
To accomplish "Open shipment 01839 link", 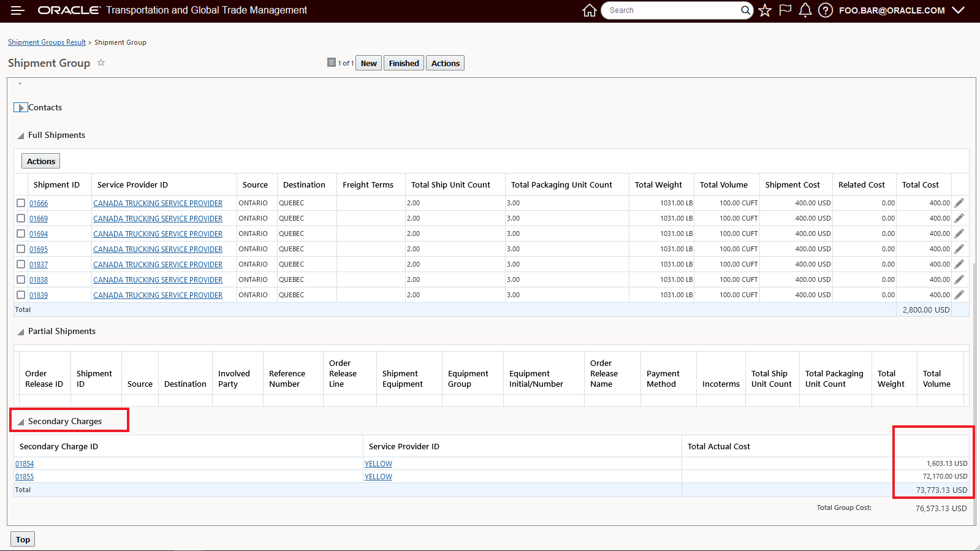I will pyautogui.click(x=39, y=295).
